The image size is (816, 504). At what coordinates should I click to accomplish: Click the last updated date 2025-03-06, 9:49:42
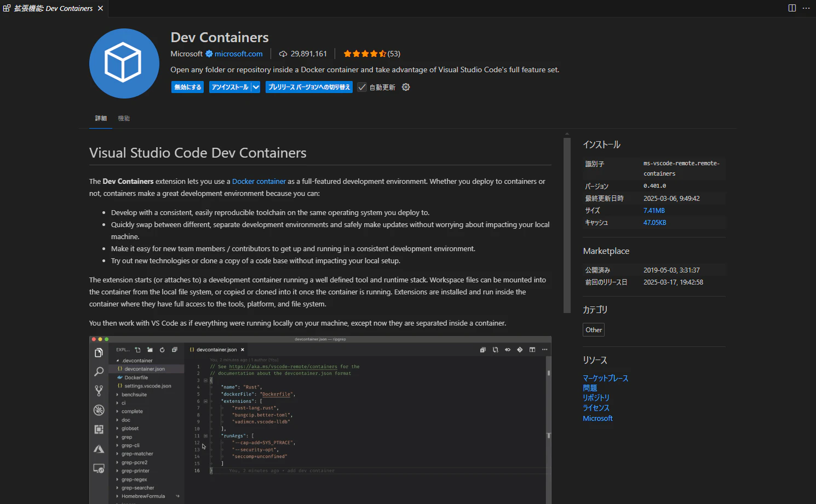click(671, 199)
